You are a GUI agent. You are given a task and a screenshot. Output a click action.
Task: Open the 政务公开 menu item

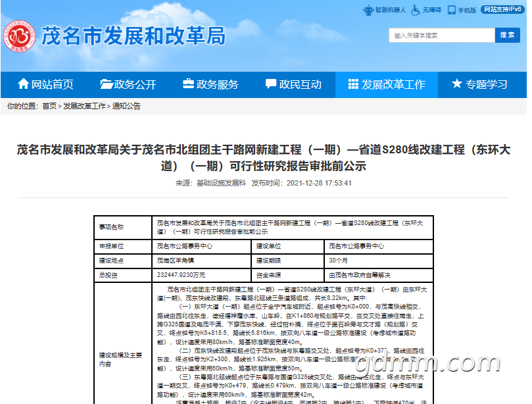coord(128,84)
